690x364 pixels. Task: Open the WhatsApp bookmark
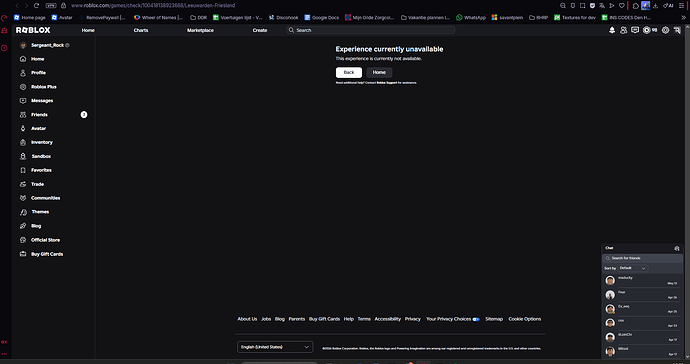click(471, 18)
